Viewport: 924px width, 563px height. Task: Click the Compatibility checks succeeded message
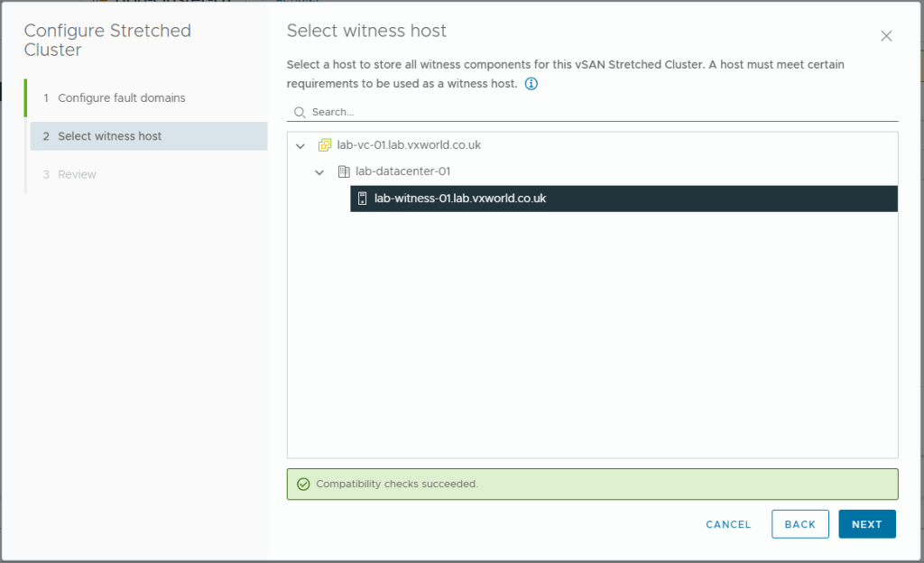tap(397, 484)
